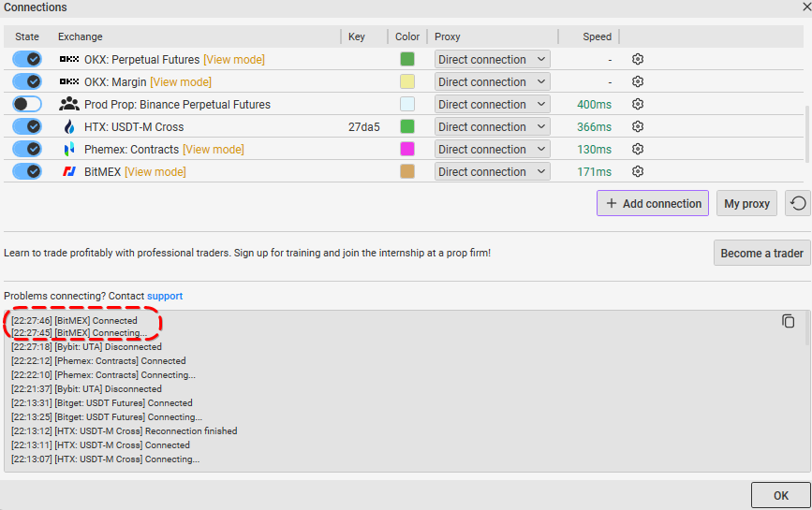Open settings gear for HTX: USDT-M Cross
812x510 pixels.
tap(638, 126)
